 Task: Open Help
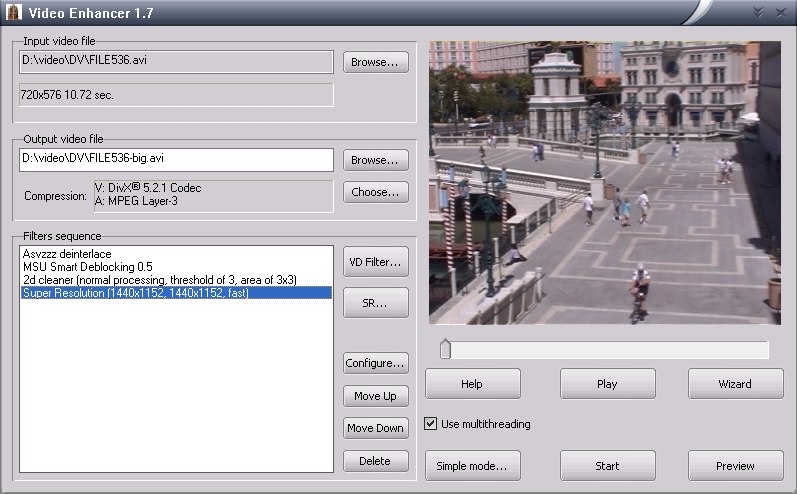pos(473,384)
